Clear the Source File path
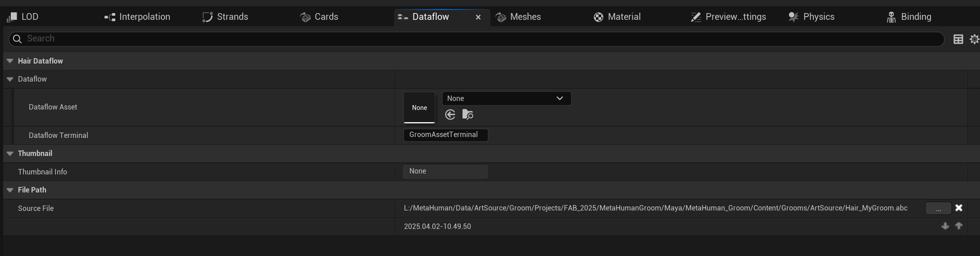Image resolution: width=980 pixels, height=256 pixels. pos(959,208)
